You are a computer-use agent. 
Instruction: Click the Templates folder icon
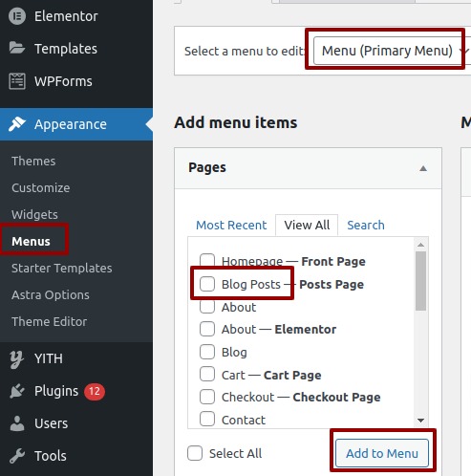[17, 48]
